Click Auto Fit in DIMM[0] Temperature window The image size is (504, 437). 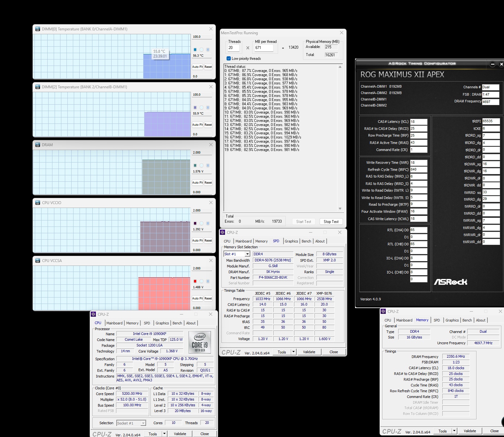[x=198, y=67]
